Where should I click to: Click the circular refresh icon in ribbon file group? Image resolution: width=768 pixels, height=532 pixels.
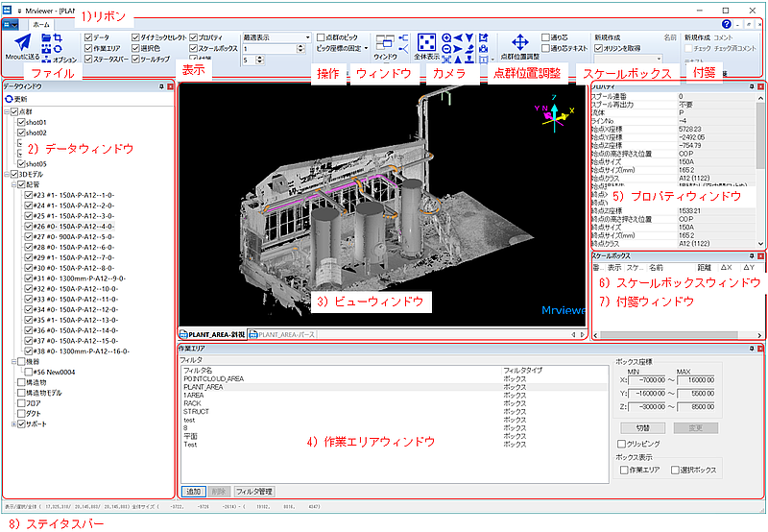[58, 49]
